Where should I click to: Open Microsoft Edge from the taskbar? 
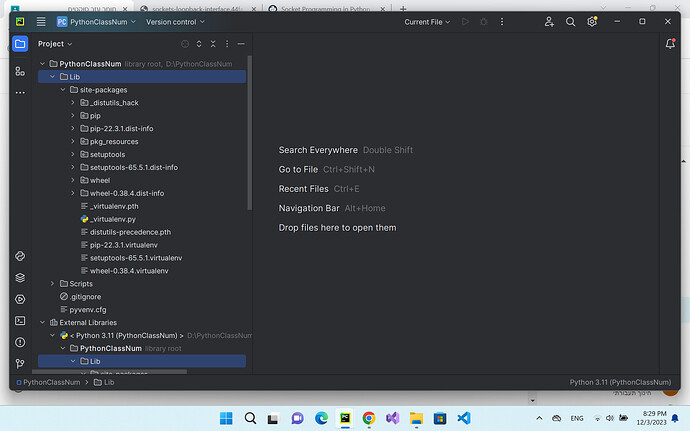(x=321, y=418)
